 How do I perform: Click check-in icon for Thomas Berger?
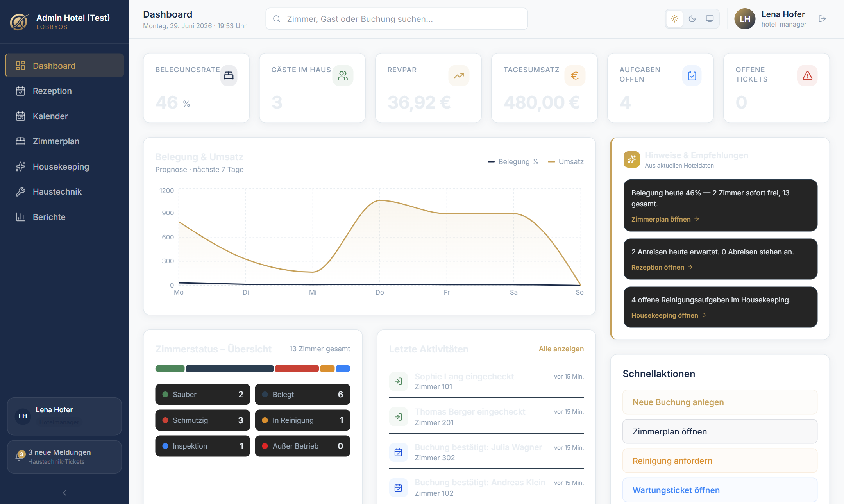[x=398, y=417]
